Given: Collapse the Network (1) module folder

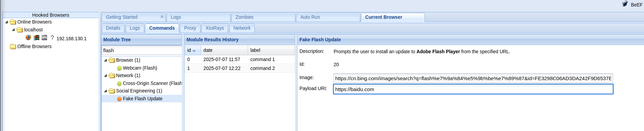Looking at the screenshot, I should click(x=105, y=75).
